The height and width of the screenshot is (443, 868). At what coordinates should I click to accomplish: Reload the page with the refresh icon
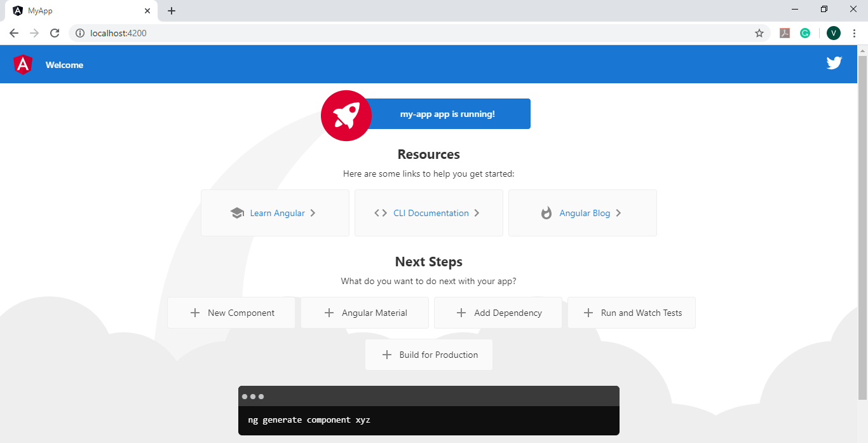coord(55,33)
